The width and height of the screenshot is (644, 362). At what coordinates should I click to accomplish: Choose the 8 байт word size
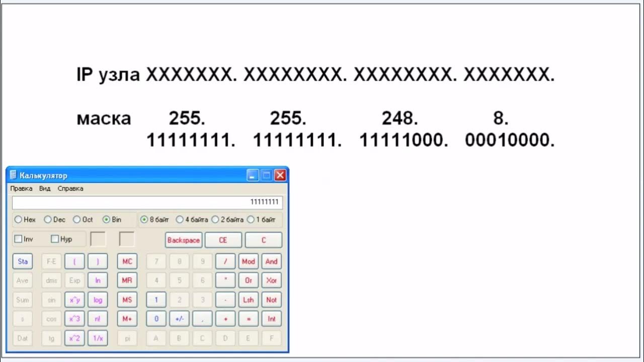click(x=144, y=220)
